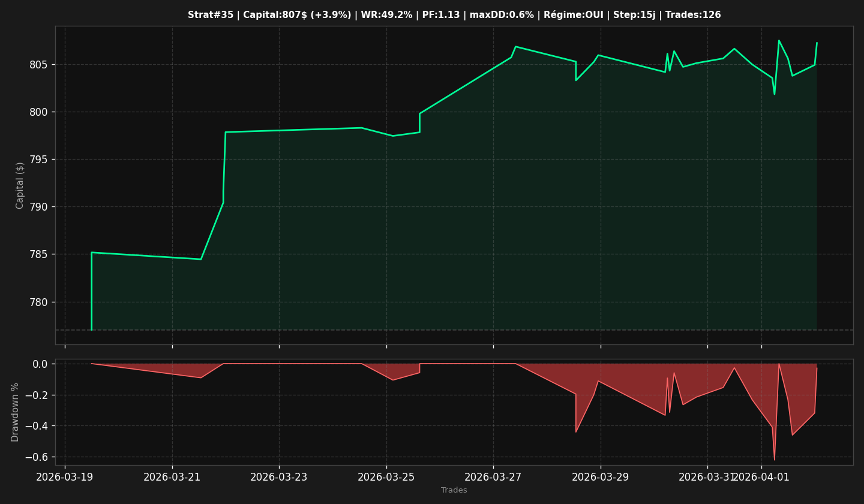864x504 pixels.
Task: Click the 805 capital axis tick
Action: 38,65
